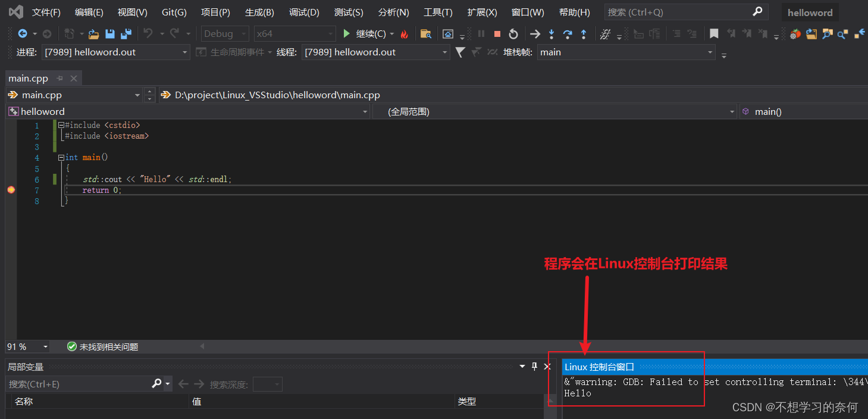868x419 pixels.
Task: Click the search magnifier icon in title bar
Action: click(757, 12)
